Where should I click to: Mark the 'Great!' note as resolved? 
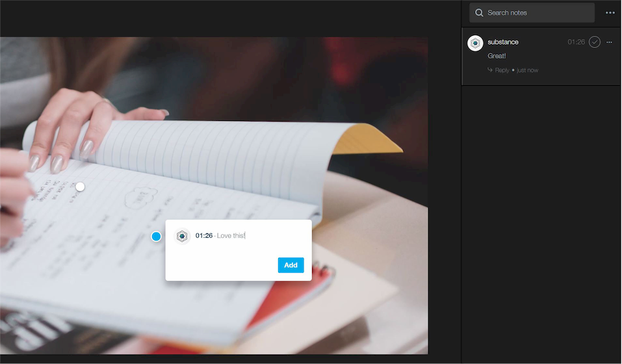click(x=594, y=42)
